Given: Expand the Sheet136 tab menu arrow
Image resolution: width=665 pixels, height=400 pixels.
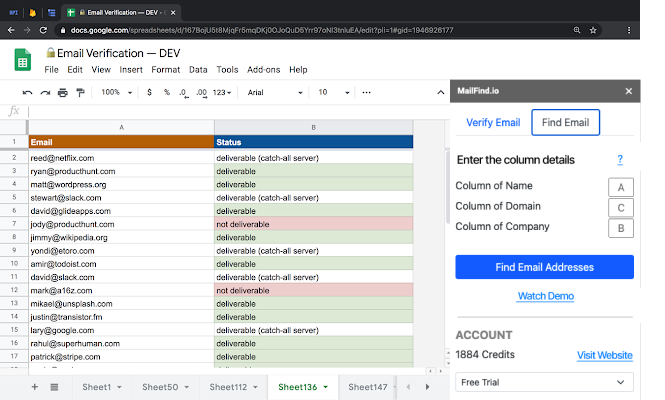Looking at the screenshot, I should [325, 387].
